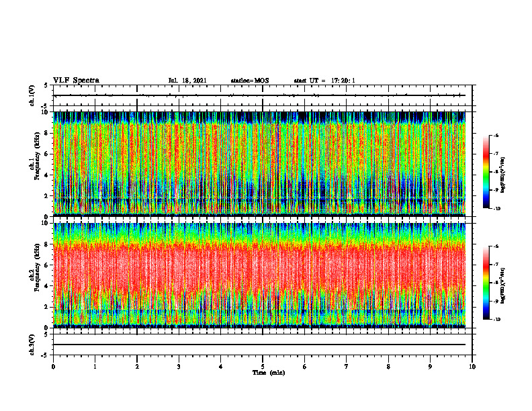
Task: Click the "6" kHz tick on ch.1 axis
Action: [46, 154]
